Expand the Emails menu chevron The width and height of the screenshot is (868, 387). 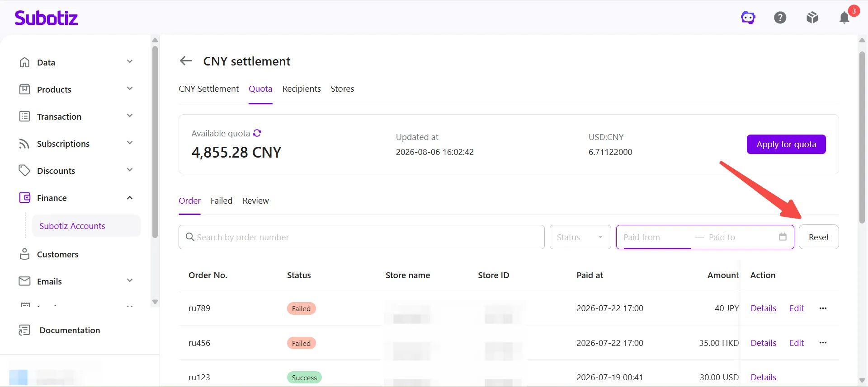point(130,280)
